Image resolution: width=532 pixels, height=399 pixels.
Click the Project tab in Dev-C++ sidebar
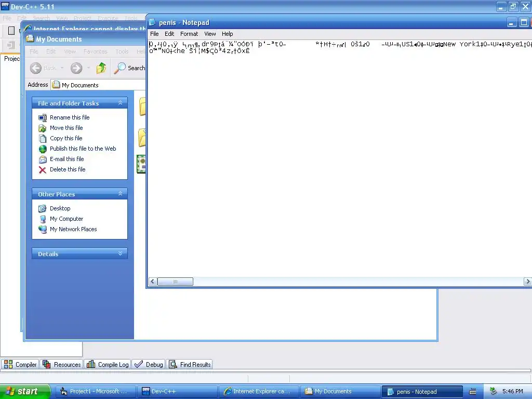point(12,59)
